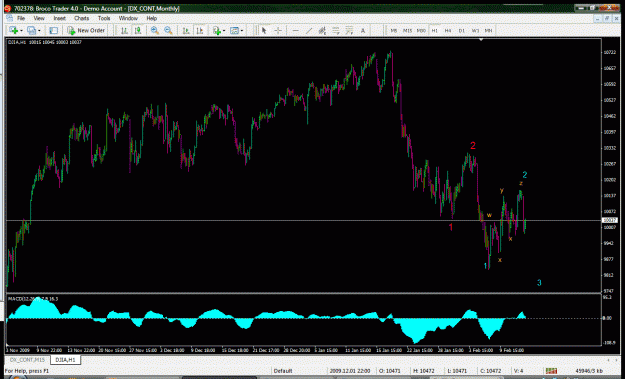Click the Default profile in status bar
The width and height of the screenshot is (625, 379).
tap(283, 371)
